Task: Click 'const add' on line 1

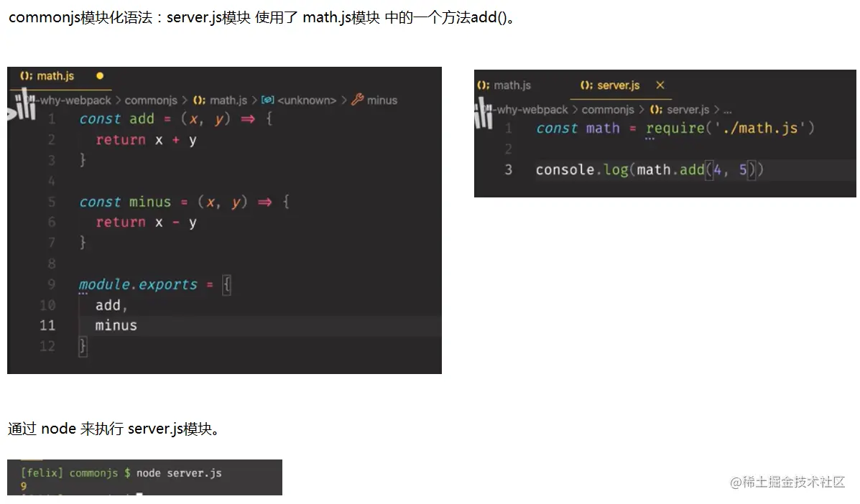Action: (x=117, y=119)
